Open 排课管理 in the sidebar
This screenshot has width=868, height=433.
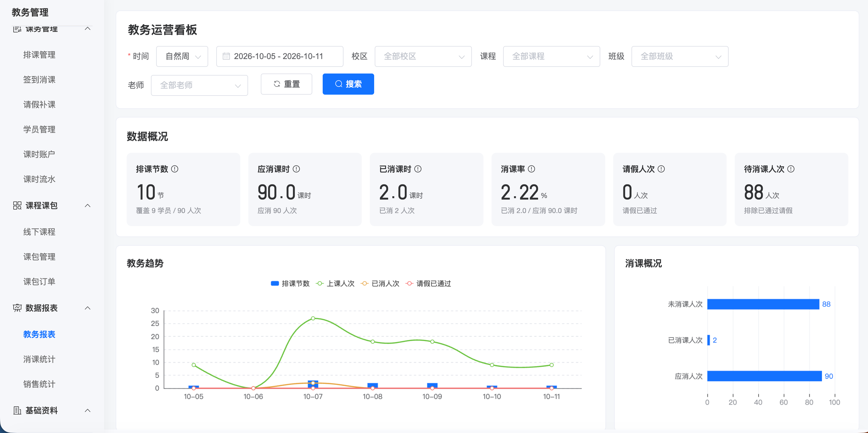39,55
